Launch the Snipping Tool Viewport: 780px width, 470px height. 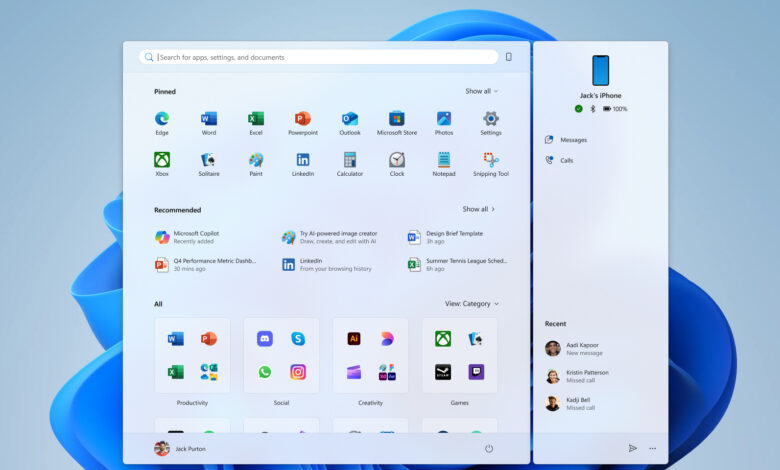491,164
